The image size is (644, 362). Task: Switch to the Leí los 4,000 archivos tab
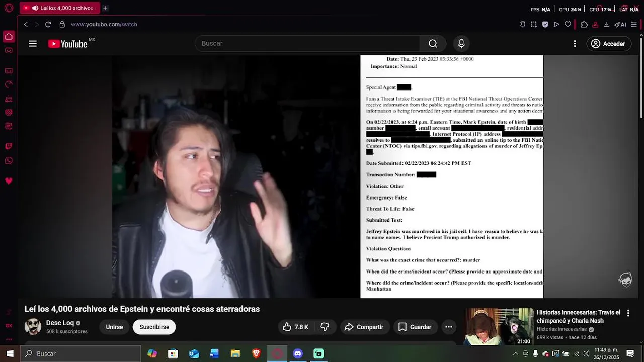(60, 8)
